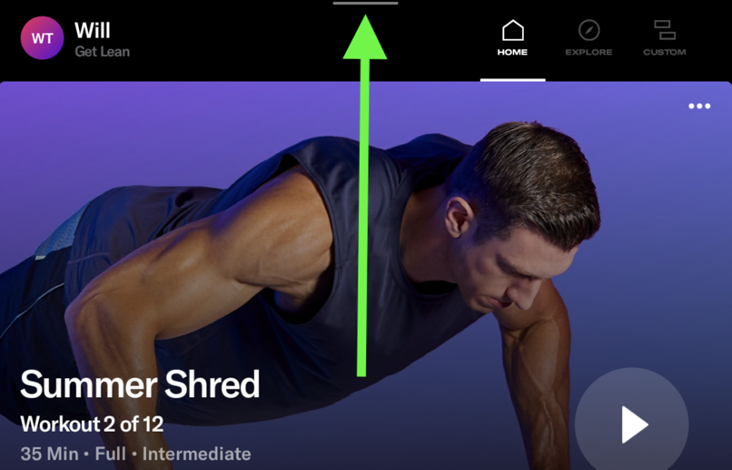Select the Custom blocks icon
This screenshot has height=470, width=732.
click(665, 30)
